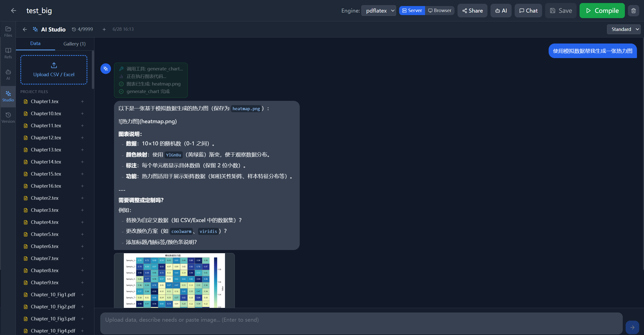Click the AI assistant avatar icon
This screenshot has width=644, height=335.
coord(106,69)
